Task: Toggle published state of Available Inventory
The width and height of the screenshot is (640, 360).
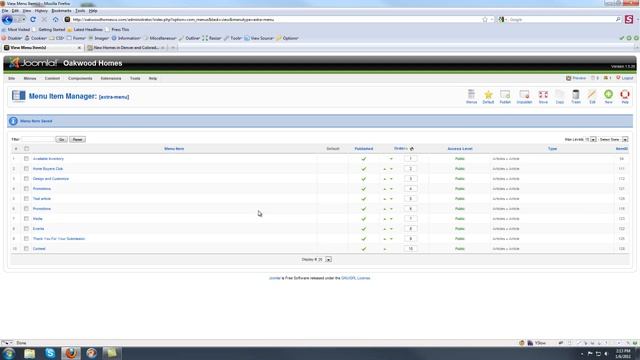Action: point(364,159)
